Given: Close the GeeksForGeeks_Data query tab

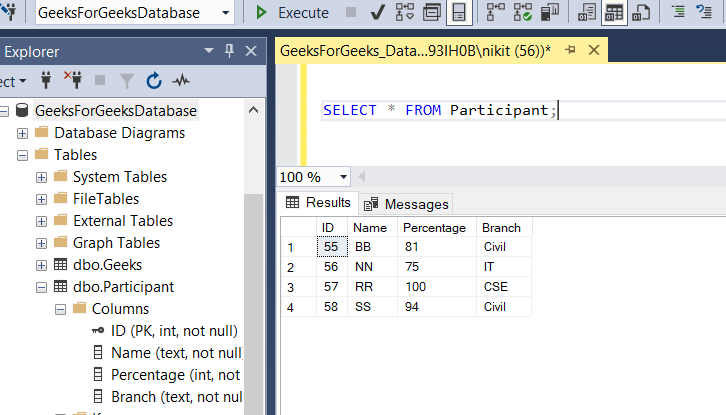Looking at the screenshot, I should (594, 50).
